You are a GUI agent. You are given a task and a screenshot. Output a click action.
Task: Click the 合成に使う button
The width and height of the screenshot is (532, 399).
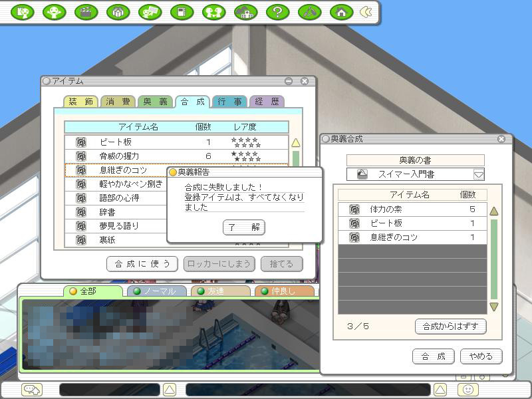142,264
